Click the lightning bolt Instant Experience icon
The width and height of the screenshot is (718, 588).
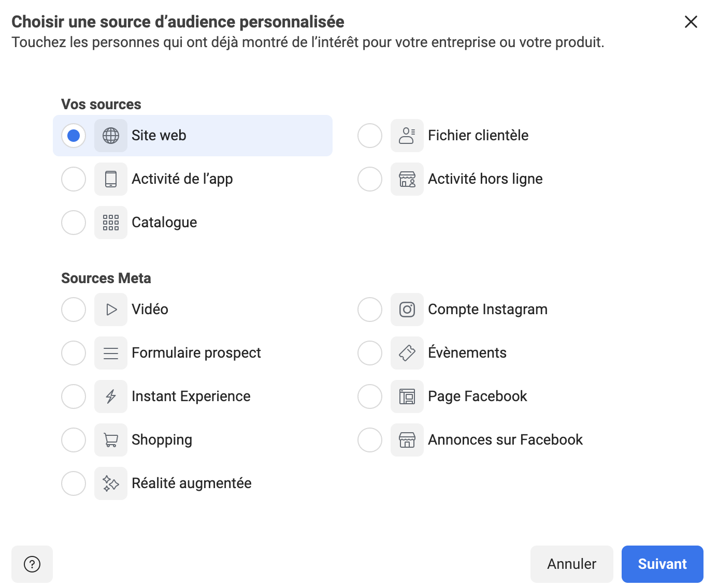[x=111, y=396]
